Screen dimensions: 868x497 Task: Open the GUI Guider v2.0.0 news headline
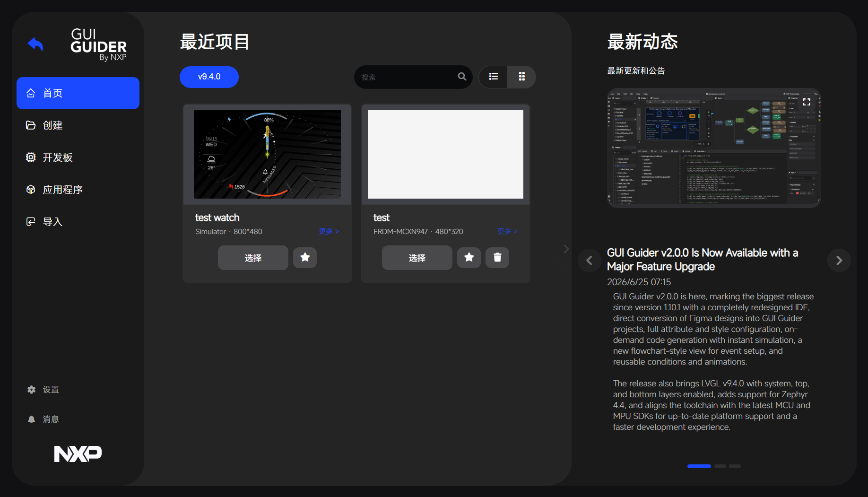(703, 260)
